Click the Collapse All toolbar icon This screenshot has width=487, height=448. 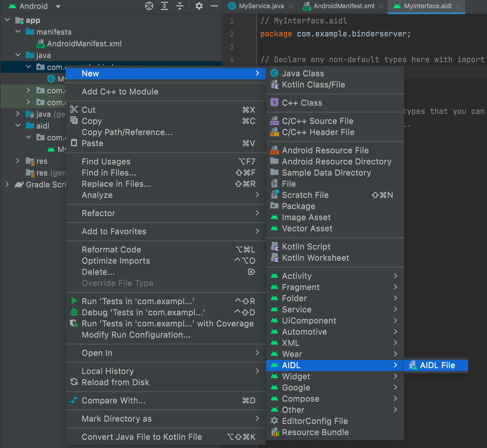click(x=180, y=6)
